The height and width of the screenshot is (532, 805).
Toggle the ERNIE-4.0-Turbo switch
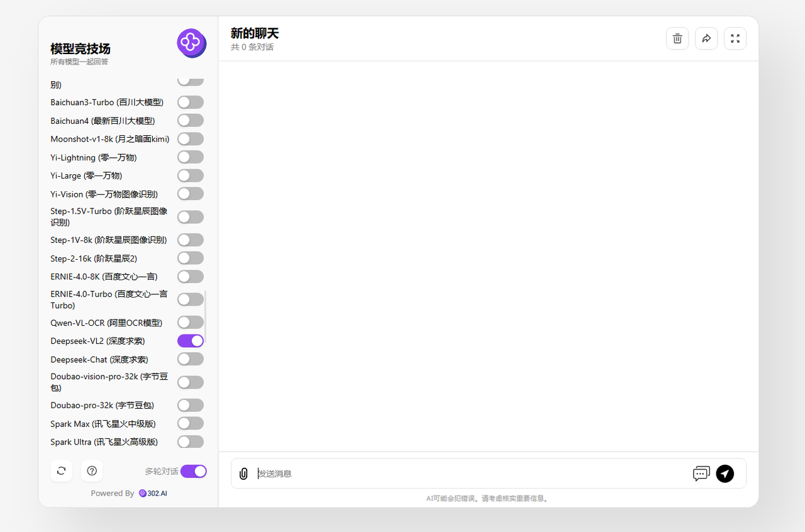191,299
